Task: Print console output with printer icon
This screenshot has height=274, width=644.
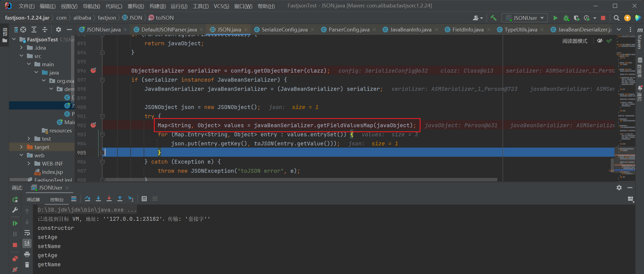Action: tap(27, 254)
